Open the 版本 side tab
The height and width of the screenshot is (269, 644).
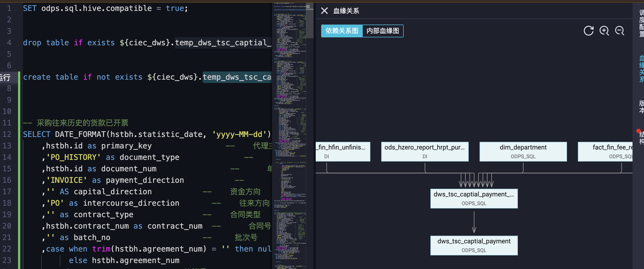[641, 107]
